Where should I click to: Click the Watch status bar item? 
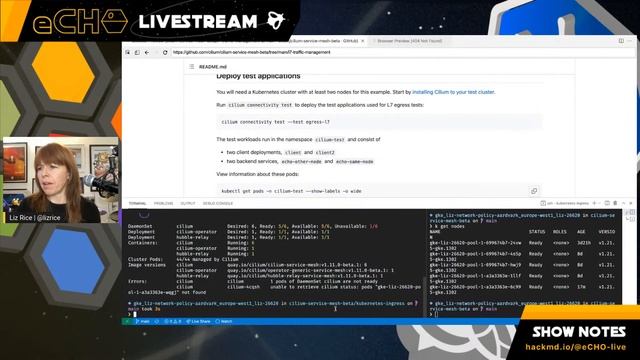click(x=224, y=322)
